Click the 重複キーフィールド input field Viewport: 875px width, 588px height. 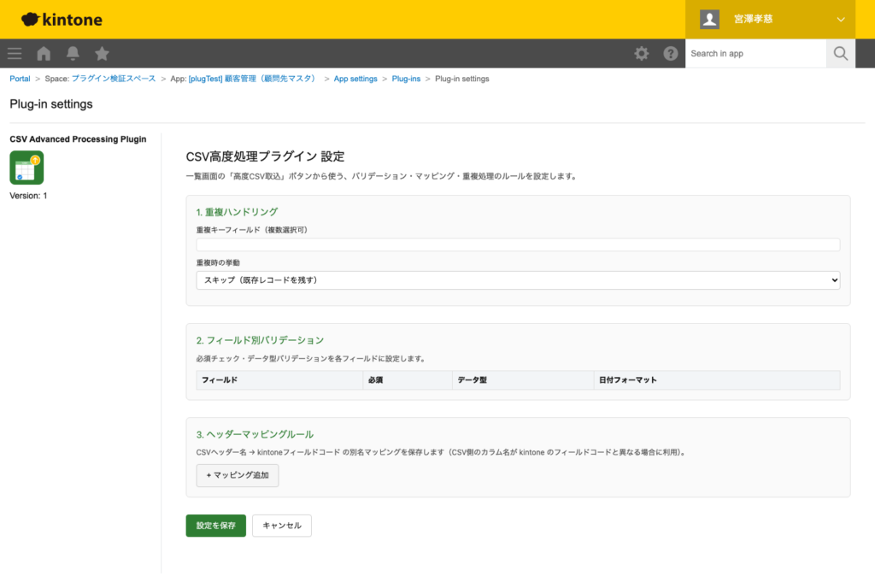(x=517, y=244)
